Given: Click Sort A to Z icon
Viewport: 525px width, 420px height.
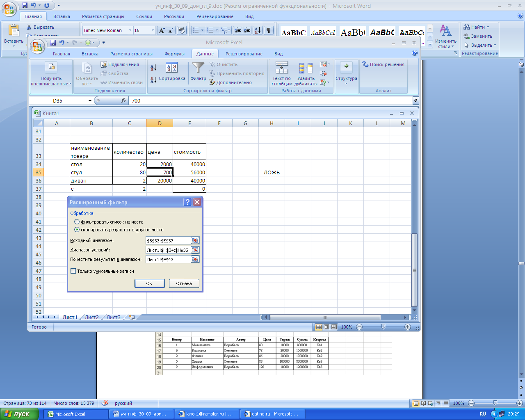Looking at the screenshot, I should tap(153, 68).
